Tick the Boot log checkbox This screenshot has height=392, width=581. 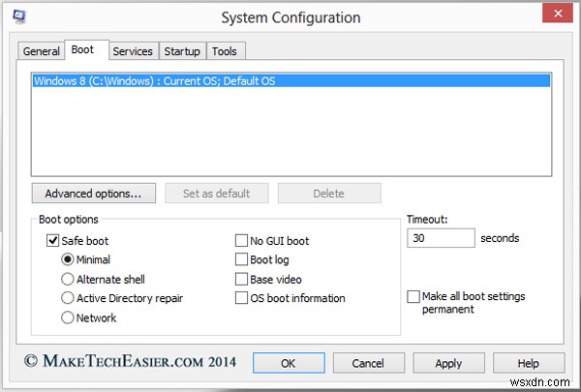pyautogui.click(x=242, y=259)
